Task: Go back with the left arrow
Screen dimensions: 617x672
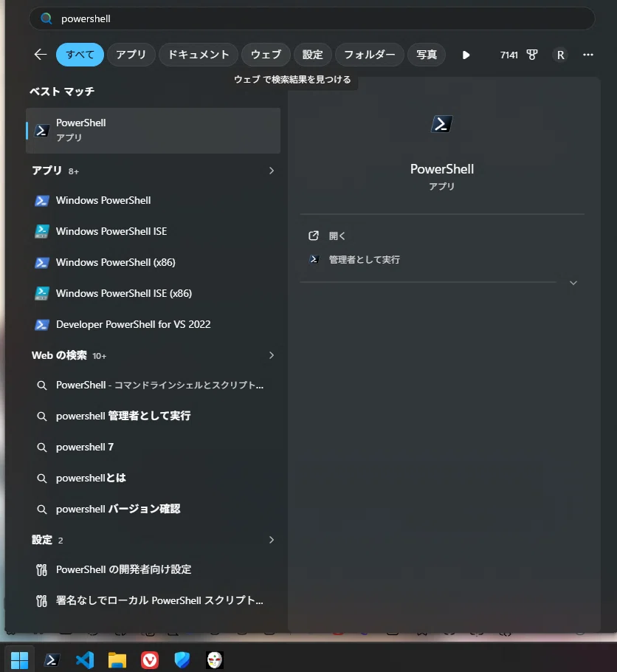Action: tap(41, 55)
